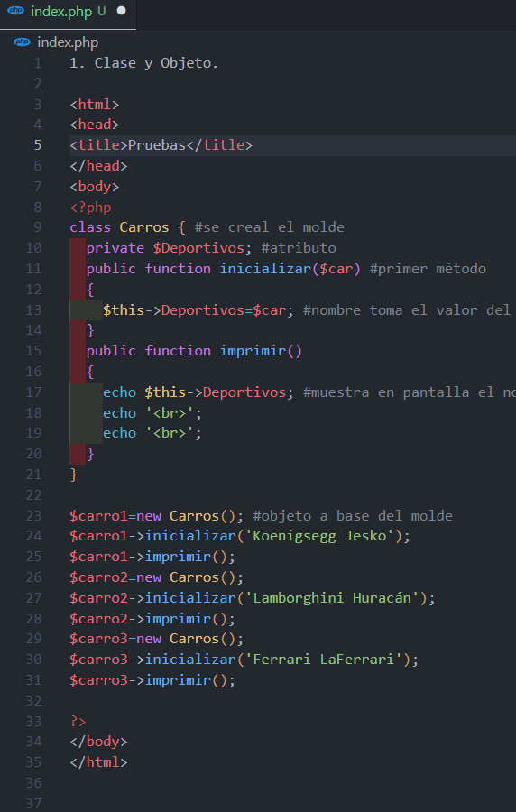The height and width of the screenshot is (812, 516).
Task: Click the 'Lamborghini Huracán' string argument
Action: (333, 598)
